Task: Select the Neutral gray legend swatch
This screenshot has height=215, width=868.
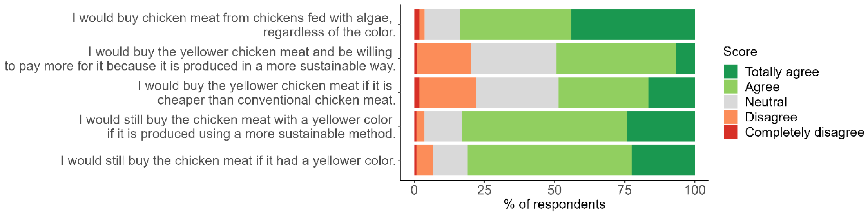Action: [731, 102]
